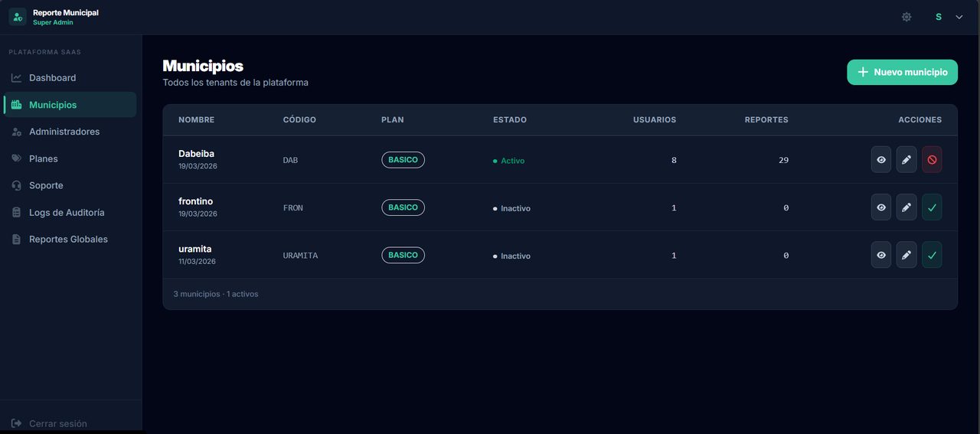Click the frontino municipality name
The width and height of the screenshot is (980, 434).
(195, 201)
